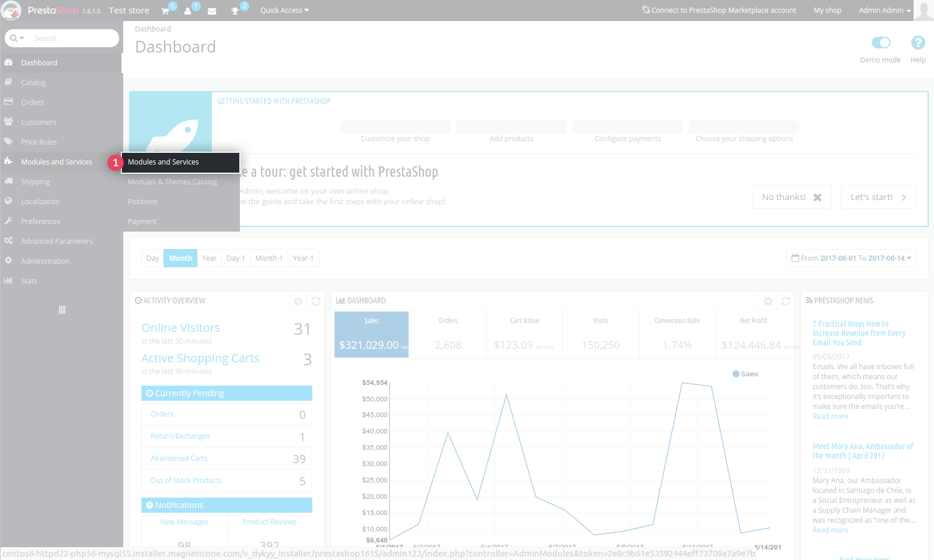Switch the time range to Year
This screenshot has height=560, width=934.
click(209, 258)
